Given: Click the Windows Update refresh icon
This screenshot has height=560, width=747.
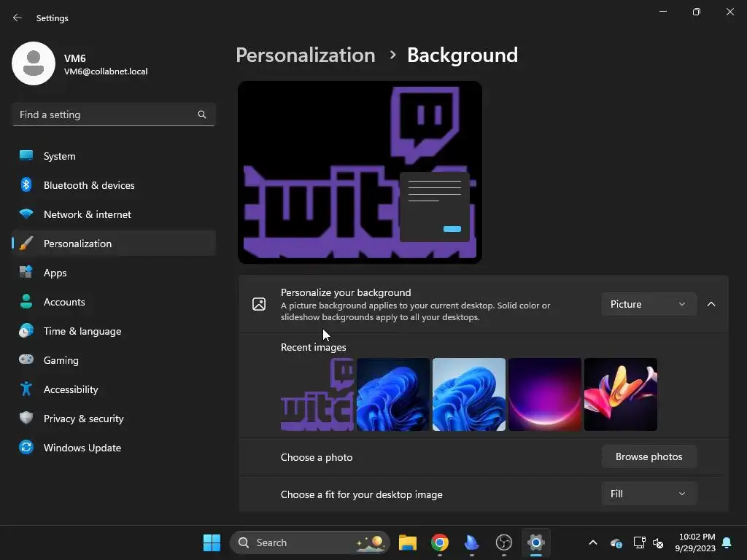Looking at the screenshot, I should point(26,447).
